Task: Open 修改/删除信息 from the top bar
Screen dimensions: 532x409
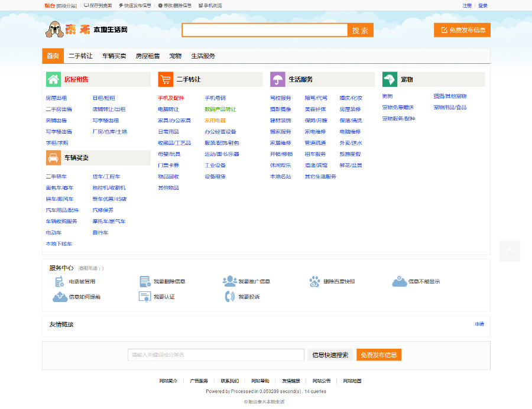Action: tap(175, 6)
